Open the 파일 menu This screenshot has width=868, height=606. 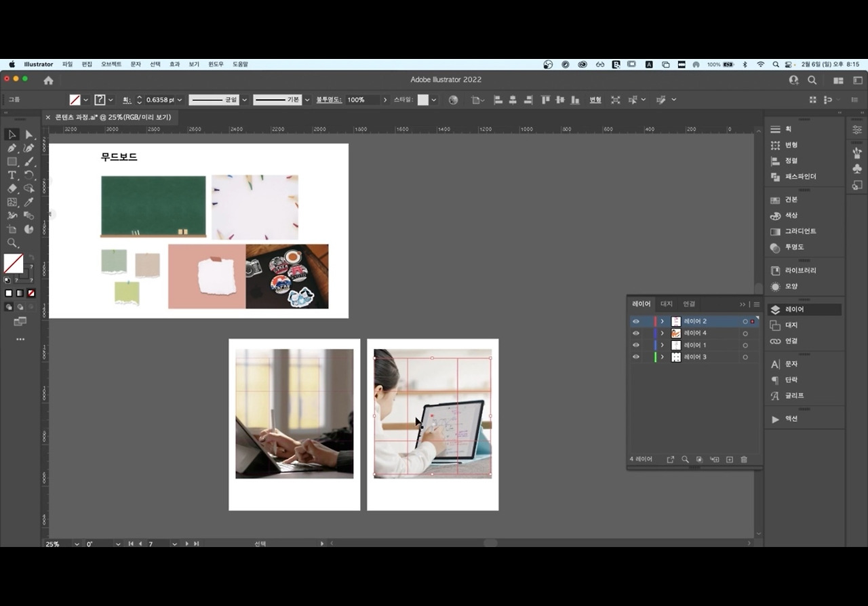pos(67,64)
